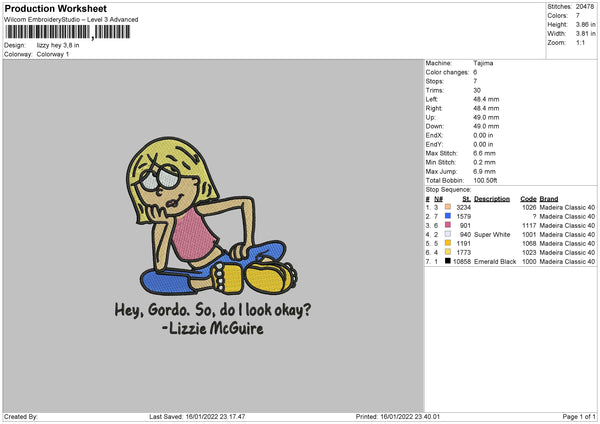Click 'Page 1 of 1' in footer
Image resolution: width=600 pixels, height=424 pixels.
pos(579,417)
